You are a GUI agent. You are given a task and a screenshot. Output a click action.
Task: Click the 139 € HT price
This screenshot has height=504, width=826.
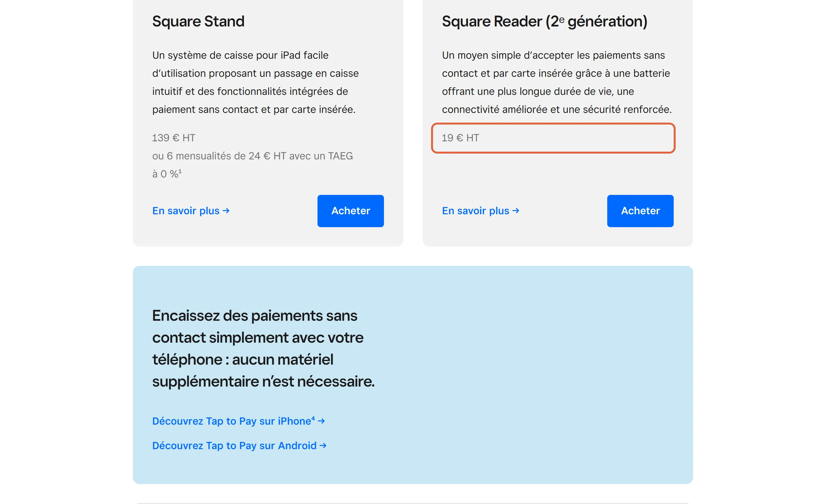tap(174, 138)
